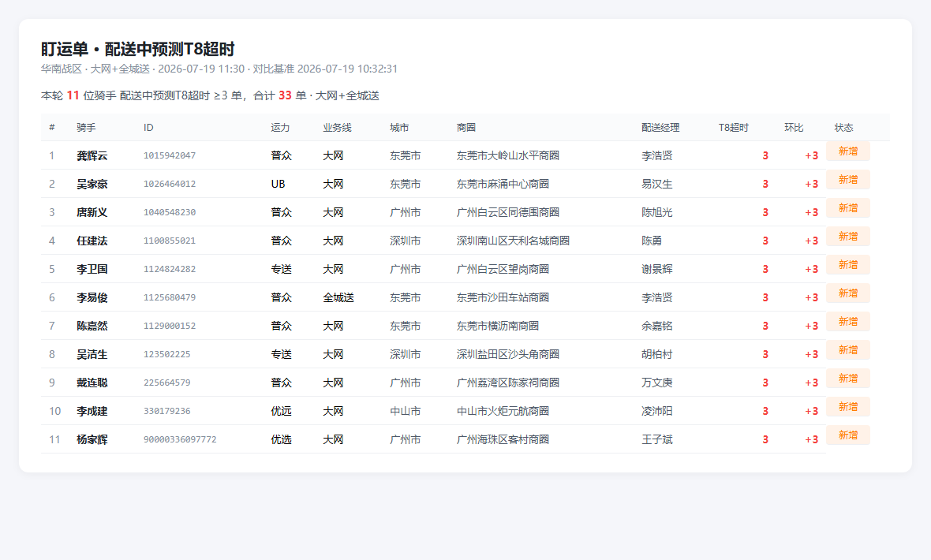This screenshot has height=560, width=931.
Task: Click the 广州海珠区客村商圈 cell
Action: click(503, 439)
